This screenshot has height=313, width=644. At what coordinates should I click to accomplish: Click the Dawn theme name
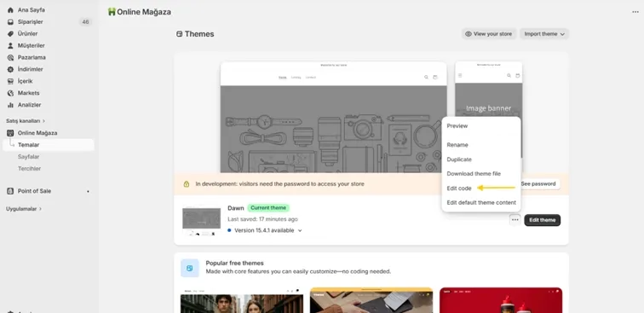(236, 208)
